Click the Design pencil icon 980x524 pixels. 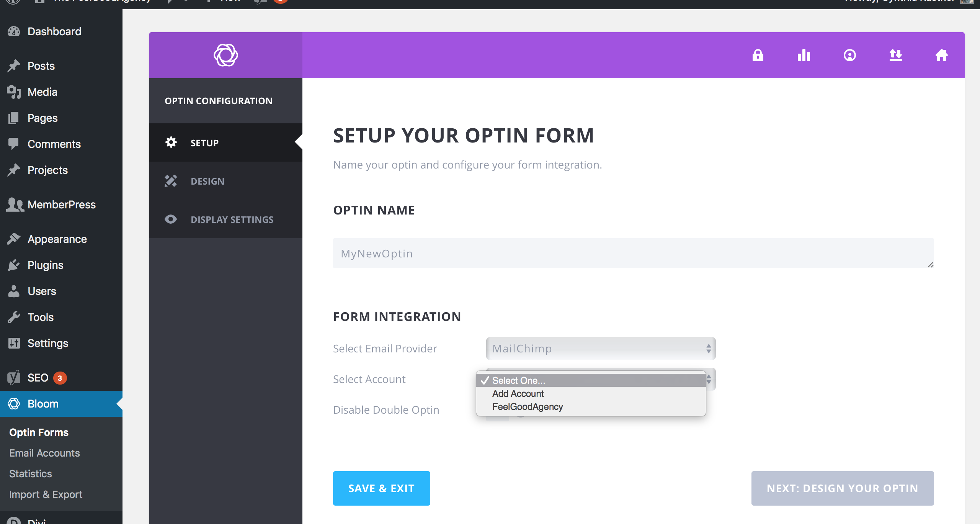pyautogui.click(x=171, y=181)
